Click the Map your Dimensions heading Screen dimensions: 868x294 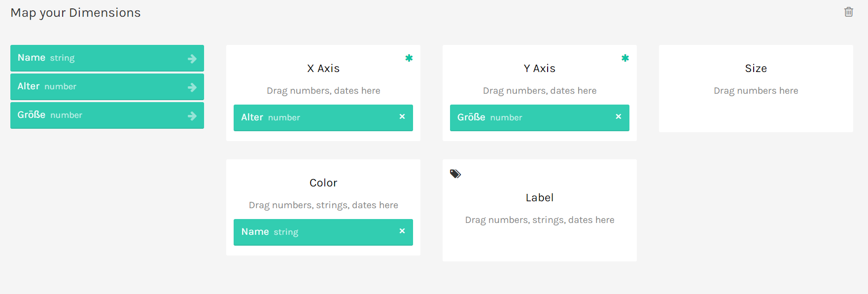[75, 13]
